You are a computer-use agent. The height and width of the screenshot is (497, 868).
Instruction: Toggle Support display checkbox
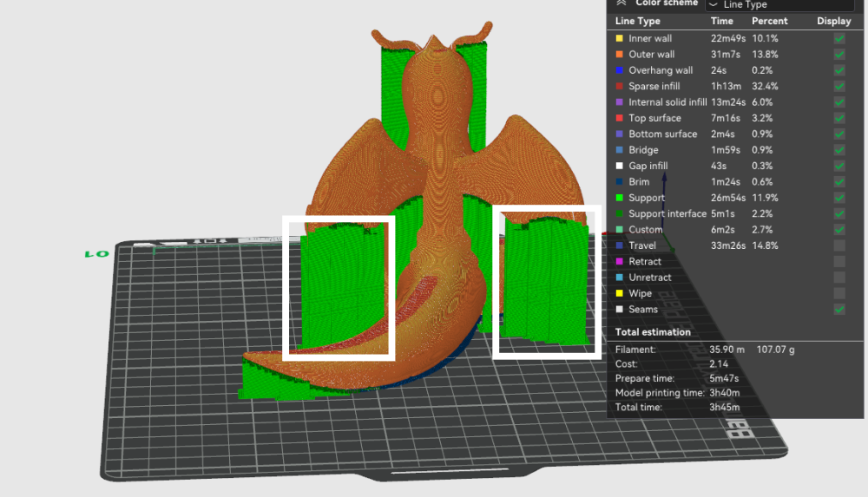839,198
